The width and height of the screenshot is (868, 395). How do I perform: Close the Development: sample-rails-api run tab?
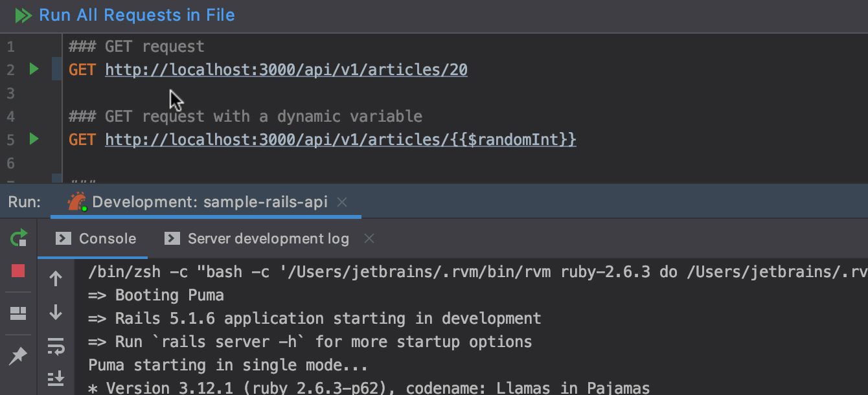click(343, 202)
